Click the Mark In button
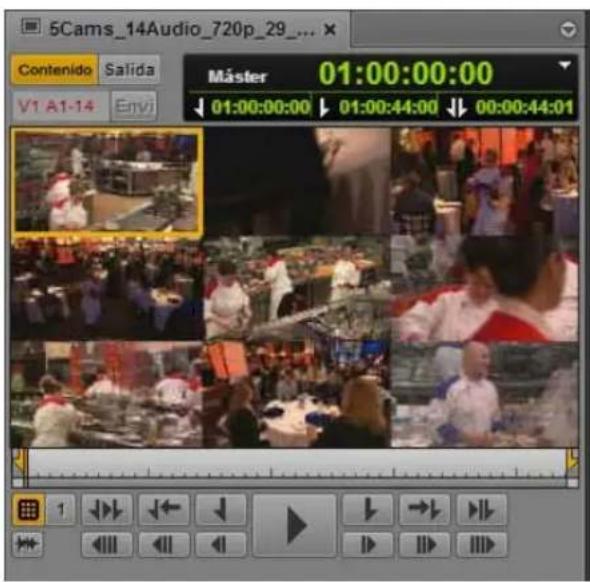 pyautogui.click(x=221, y=510)
